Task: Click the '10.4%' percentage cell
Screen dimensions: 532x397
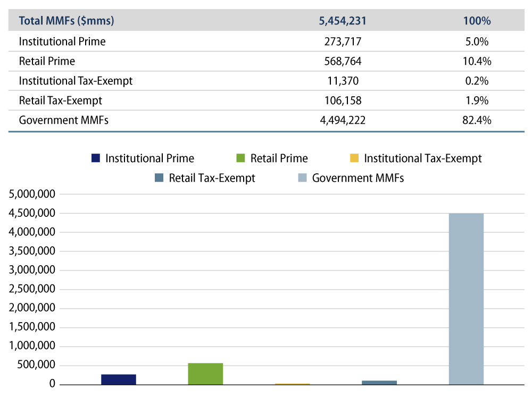Action: (x=477, y=61)
